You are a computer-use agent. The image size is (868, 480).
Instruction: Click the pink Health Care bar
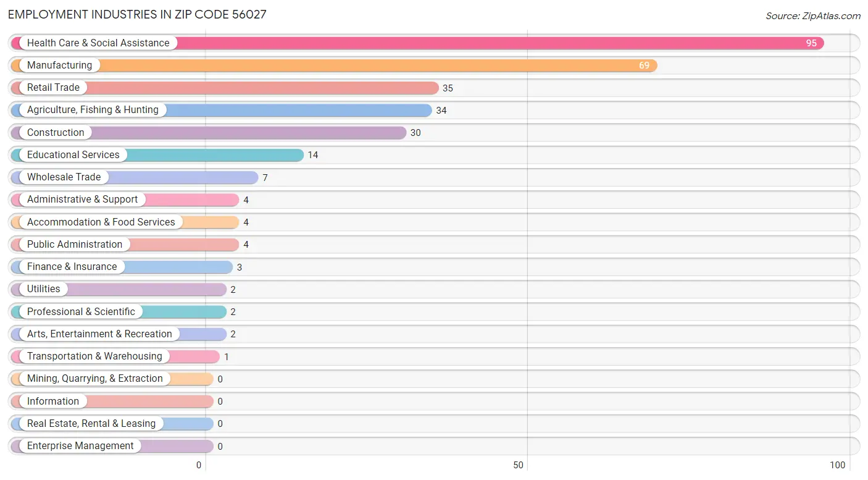(417, 43)
